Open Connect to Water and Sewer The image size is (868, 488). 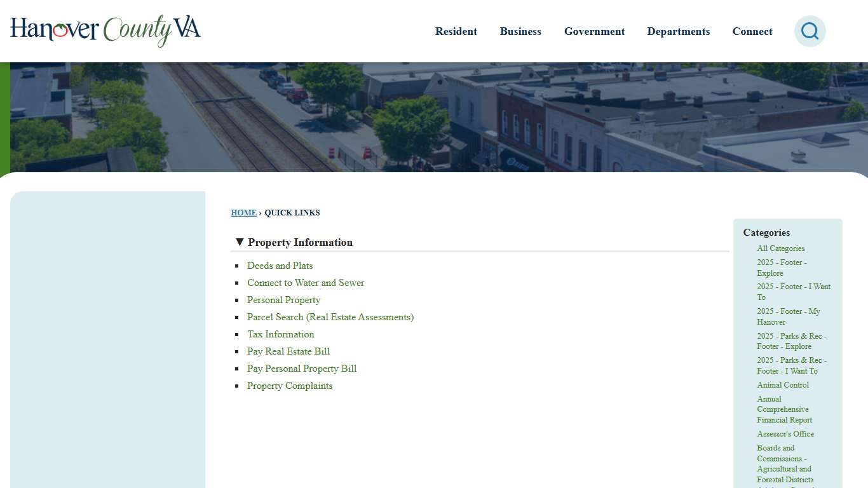(306, 283)
